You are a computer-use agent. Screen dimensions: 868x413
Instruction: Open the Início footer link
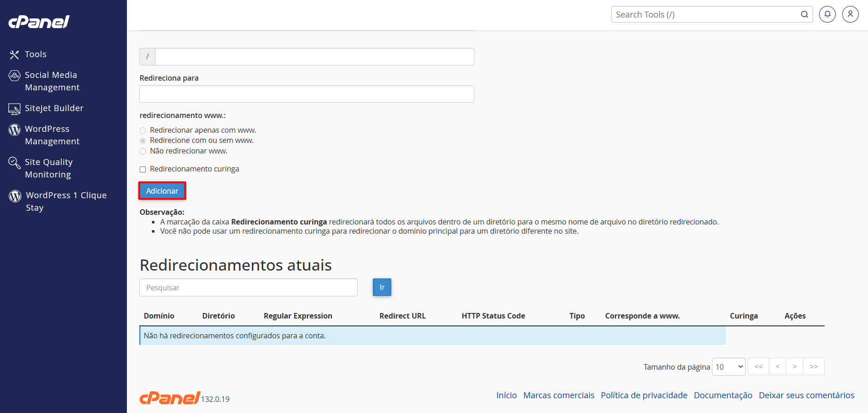[506, 395]
